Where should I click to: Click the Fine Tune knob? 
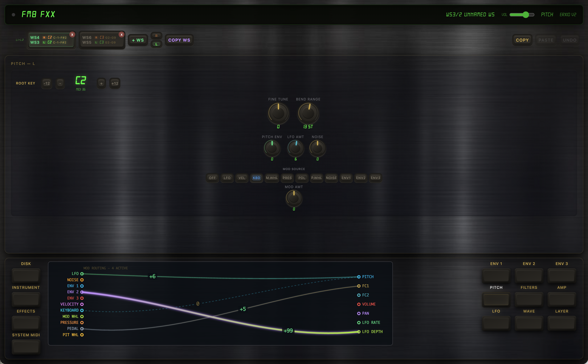(278, 113)
